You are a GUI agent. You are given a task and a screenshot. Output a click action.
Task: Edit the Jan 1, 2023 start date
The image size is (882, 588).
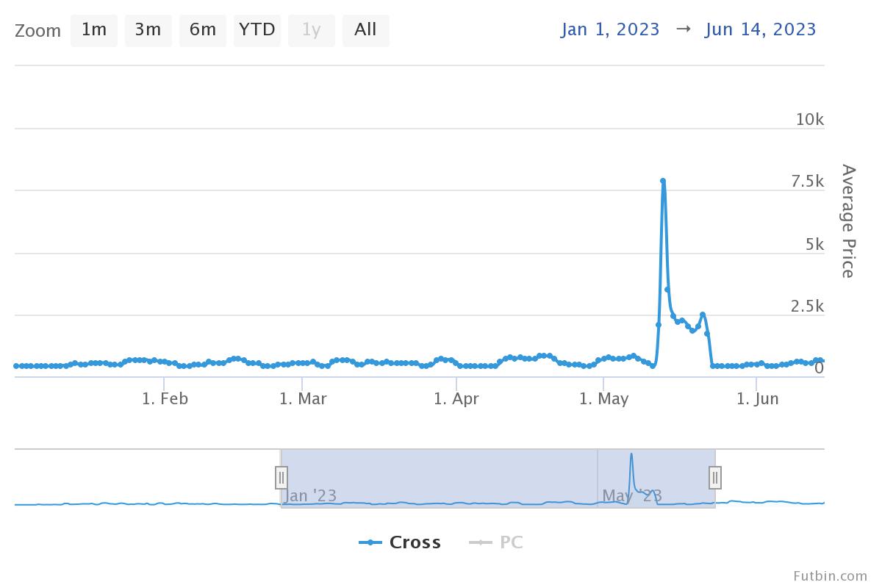pos(610,29)
